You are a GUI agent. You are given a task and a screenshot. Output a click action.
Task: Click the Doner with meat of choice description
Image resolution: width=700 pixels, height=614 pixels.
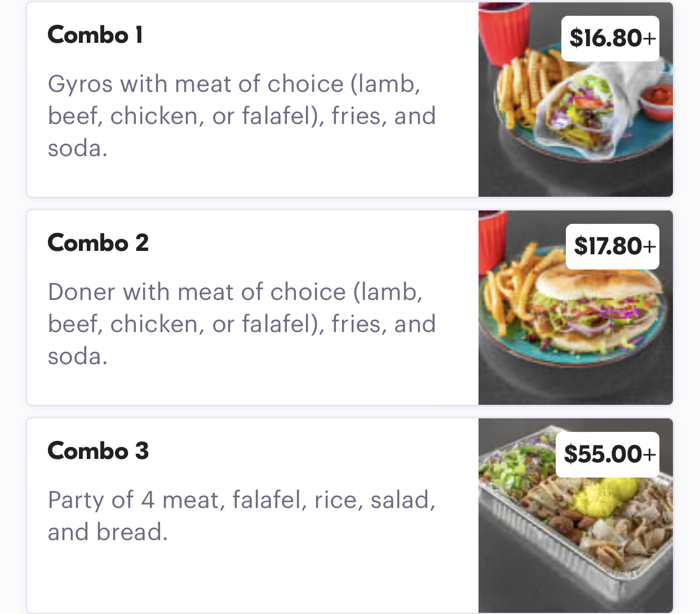(x=241, y=324)
